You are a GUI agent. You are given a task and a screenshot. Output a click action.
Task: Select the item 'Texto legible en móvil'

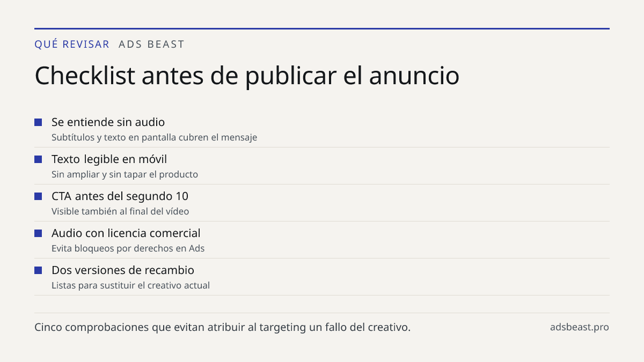pos(109,159)
